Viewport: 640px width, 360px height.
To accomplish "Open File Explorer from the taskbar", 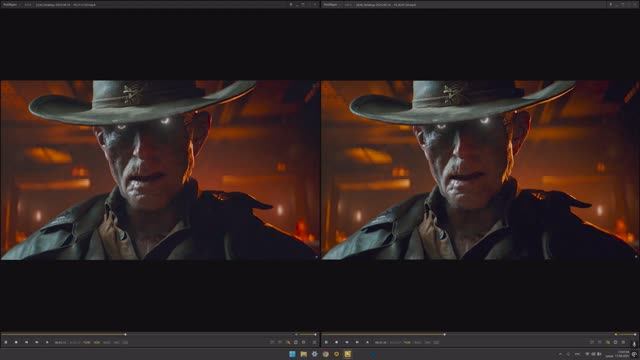I will [304, 354].
